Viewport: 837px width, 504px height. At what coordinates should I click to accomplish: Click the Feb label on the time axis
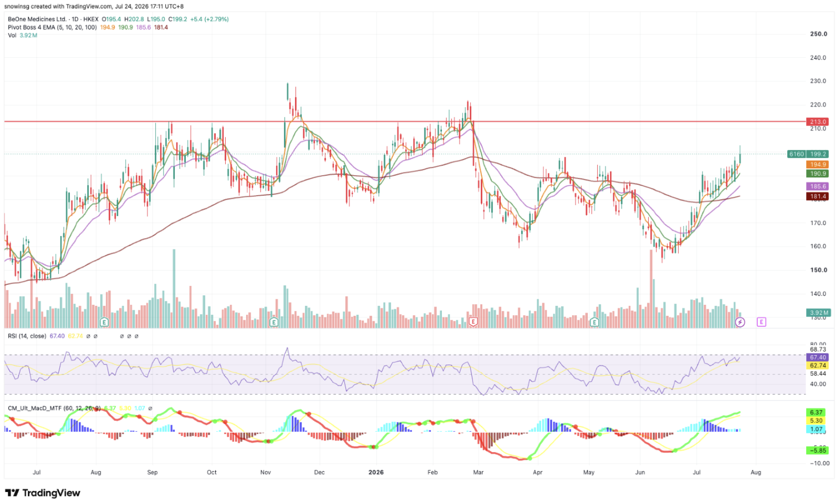[x=432, y=472]
